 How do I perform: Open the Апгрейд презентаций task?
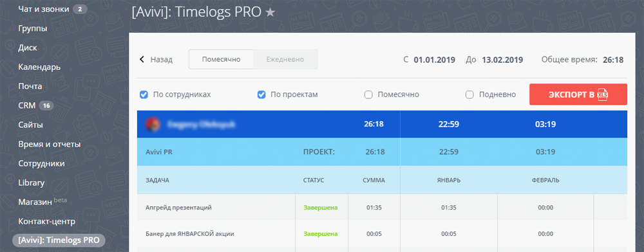(178, 208)
